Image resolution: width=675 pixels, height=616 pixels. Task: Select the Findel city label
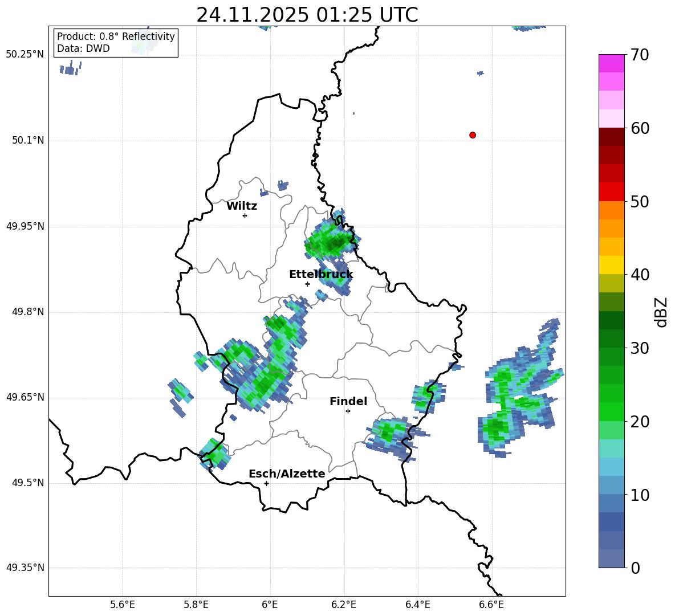coord(348,402)
